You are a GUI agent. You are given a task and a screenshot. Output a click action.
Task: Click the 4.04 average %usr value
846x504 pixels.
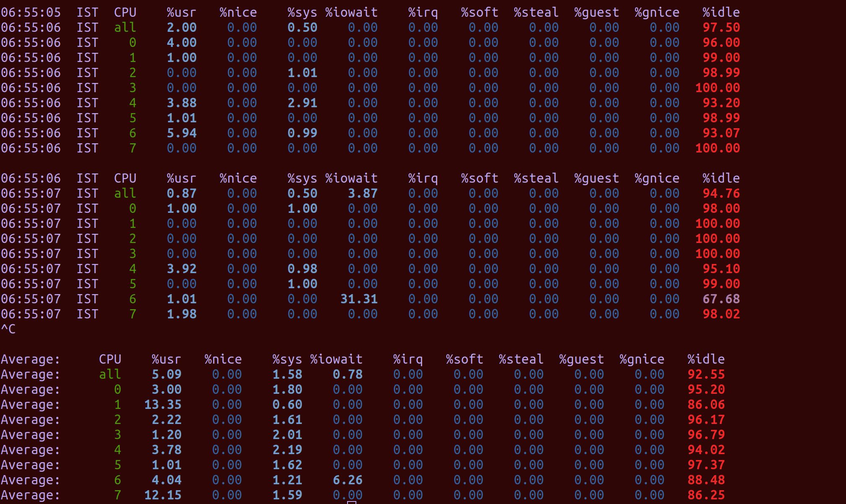coord(166,480)
